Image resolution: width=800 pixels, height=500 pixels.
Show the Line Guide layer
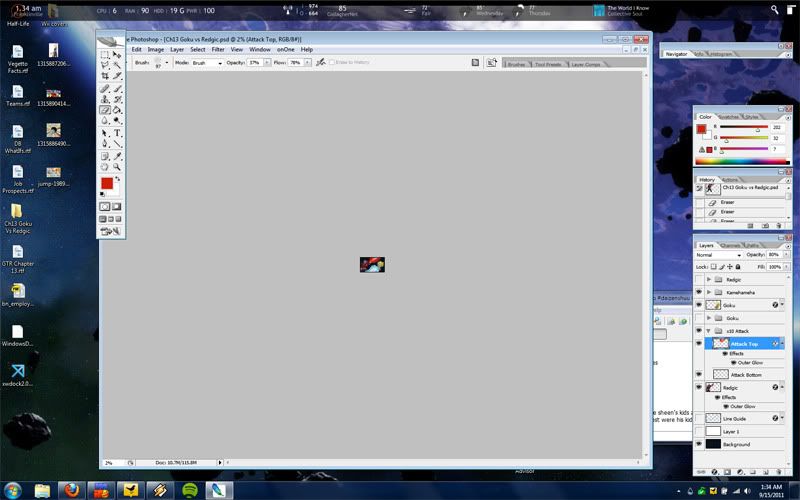[699, 418]
